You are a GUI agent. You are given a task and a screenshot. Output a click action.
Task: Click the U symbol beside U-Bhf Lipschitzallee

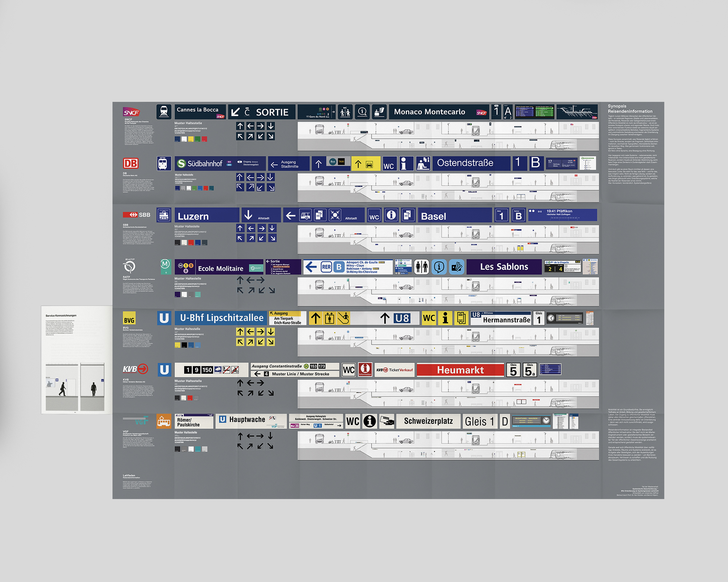tap(164, 318)
